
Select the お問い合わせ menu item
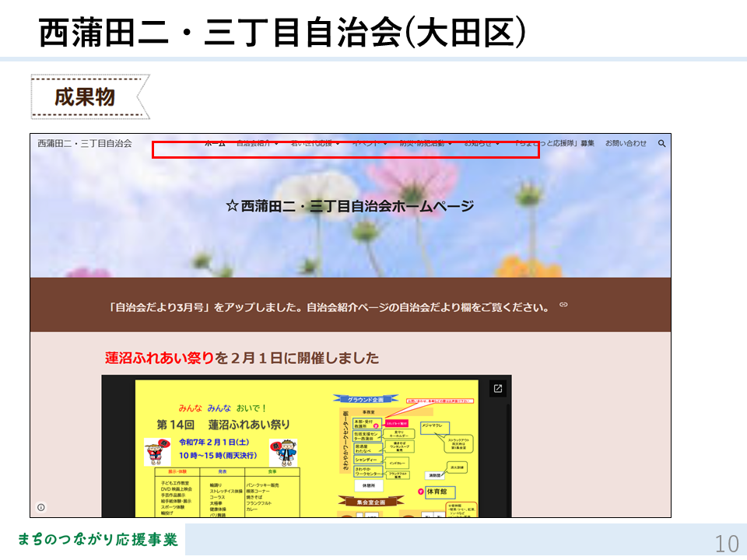[626, 143]
